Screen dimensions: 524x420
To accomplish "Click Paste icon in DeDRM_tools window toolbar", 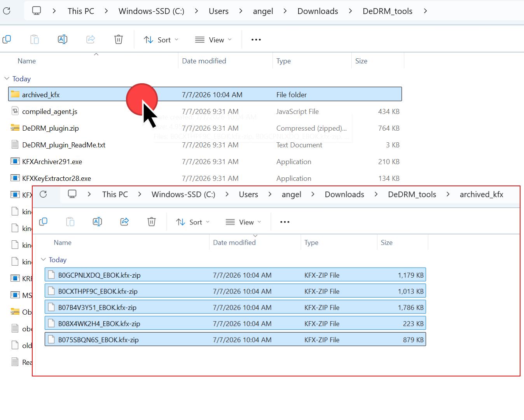I will click(x=35, y=39).
